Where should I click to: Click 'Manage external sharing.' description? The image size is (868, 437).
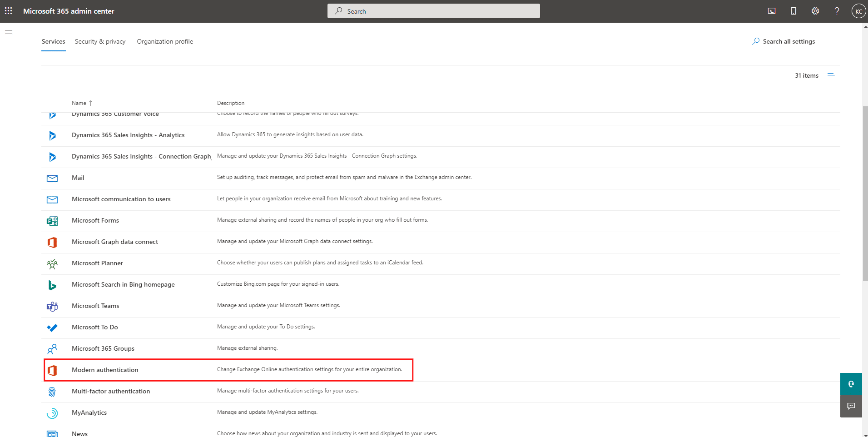[247, 348]
